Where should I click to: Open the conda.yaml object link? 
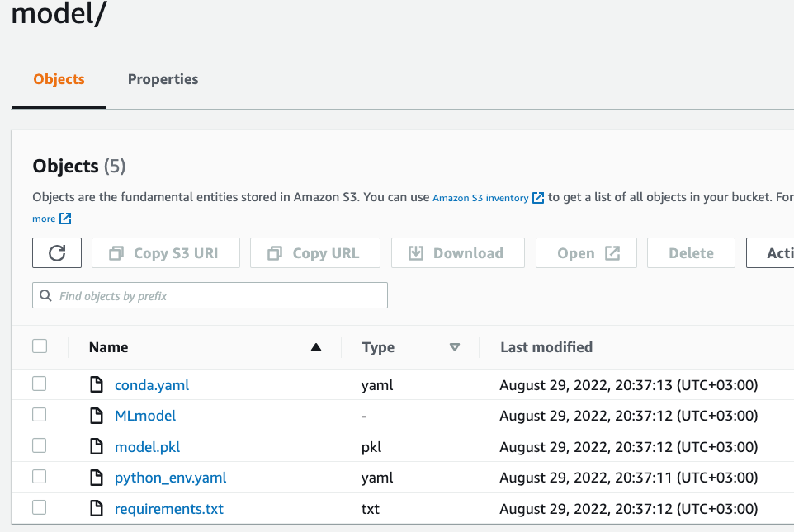pos(151,384)
